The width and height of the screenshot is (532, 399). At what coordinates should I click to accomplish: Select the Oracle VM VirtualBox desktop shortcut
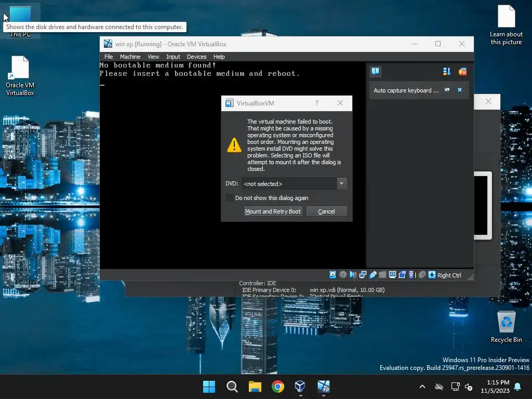tap(20, 76)
